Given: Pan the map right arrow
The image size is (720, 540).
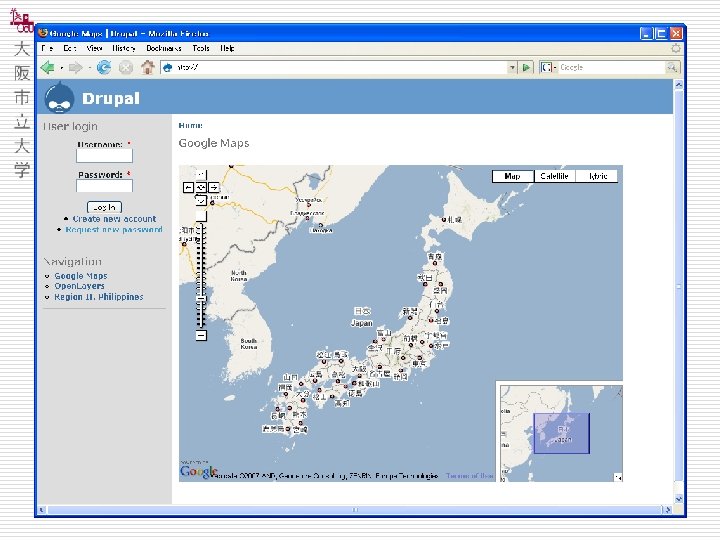Looking at the screenshot, I should [x=214, y=187].
